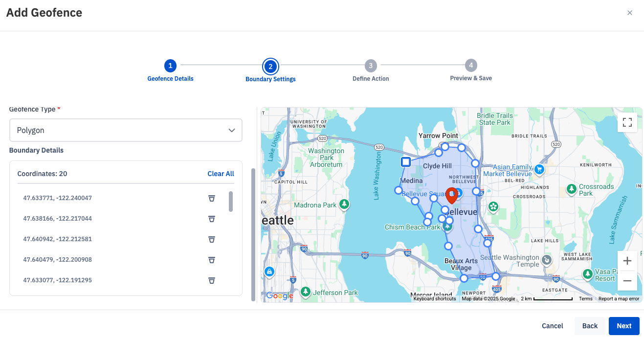This screenshot has width=644, height=339.
Task: Delete the coordinate 47.633771, -122.240047 using trash icon
Action: (211, 199)
